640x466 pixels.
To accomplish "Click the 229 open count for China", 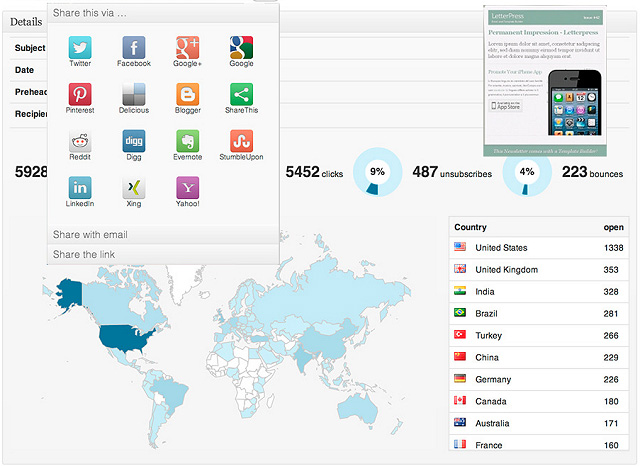I will (x=611, y=357).
